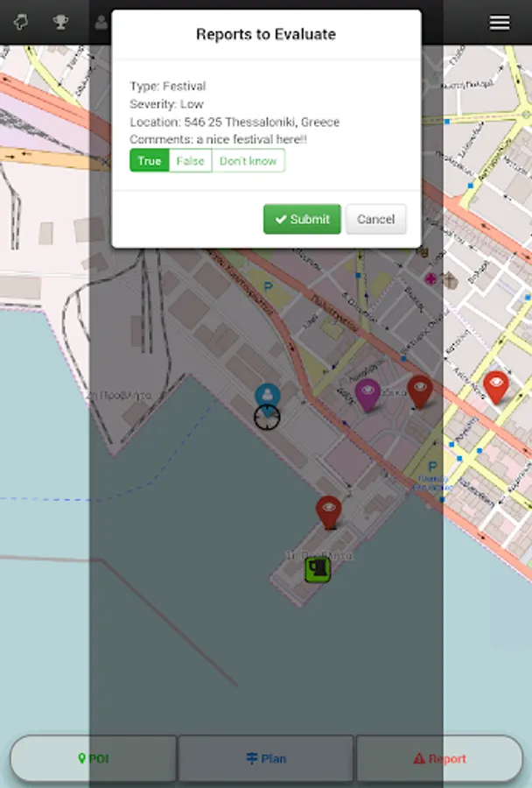Submit the report evaluation
Screen dimensions: 532x788
[302, 219]
